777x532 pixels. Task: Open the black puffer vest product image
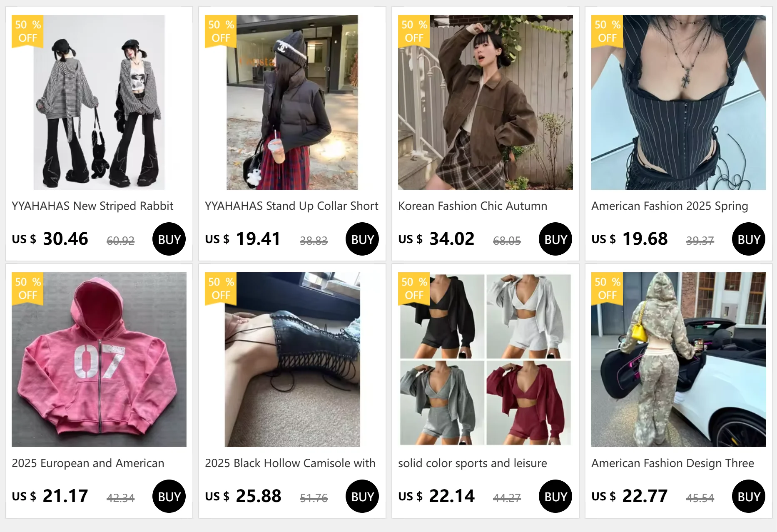click(x=292, y=102)
